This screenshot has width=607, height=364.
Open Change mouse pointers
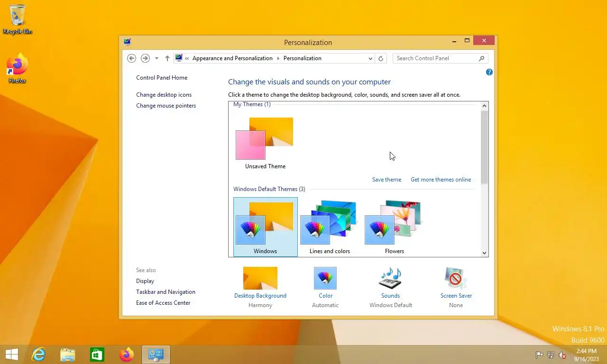[166, 106]
